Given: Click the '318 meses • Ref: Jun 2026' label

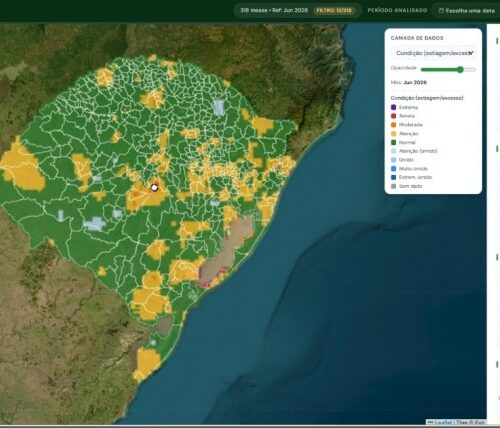Looking at the screenshot, I should (x=274, y=10).
